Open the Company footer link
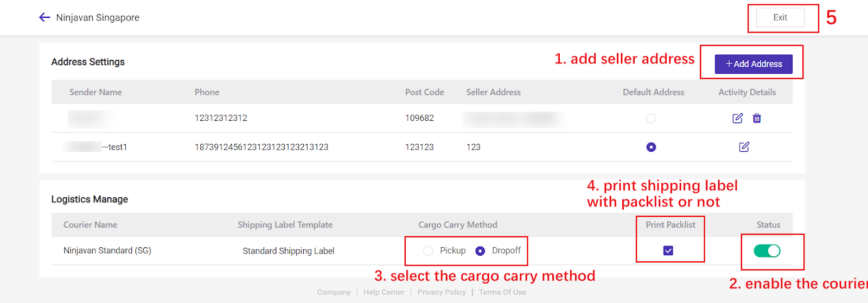The width and height of the screenshot is (868, 303). (334, 292)
